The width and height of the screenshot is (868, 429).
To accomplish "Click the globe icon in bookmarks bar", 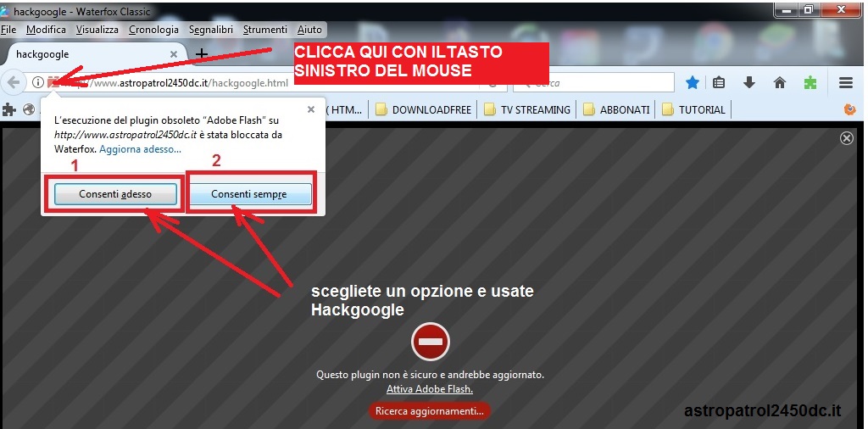I will coord(29,109).
